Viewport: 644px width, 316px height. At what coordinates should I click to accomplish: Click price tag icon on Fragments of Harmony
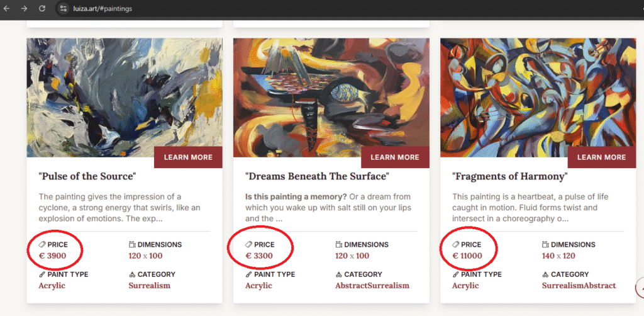[x=456, y=244]
